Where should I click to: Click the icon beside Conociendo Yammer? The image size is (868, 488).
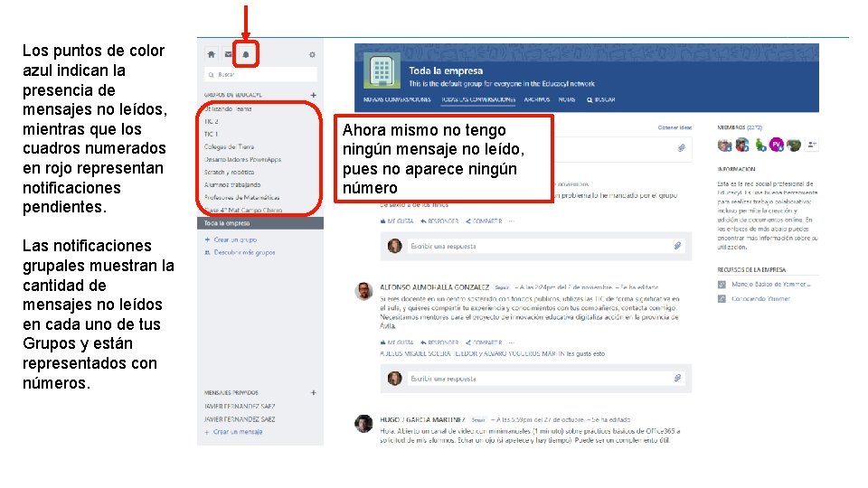[722, 299]
